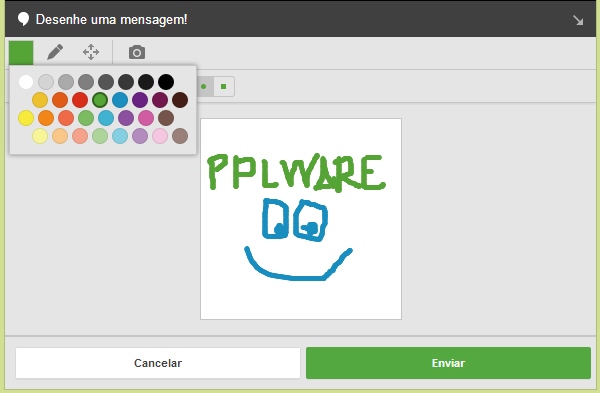600x393 pixels.
Task: Pick the hot pink color swatch
Action: click(146, 118)
